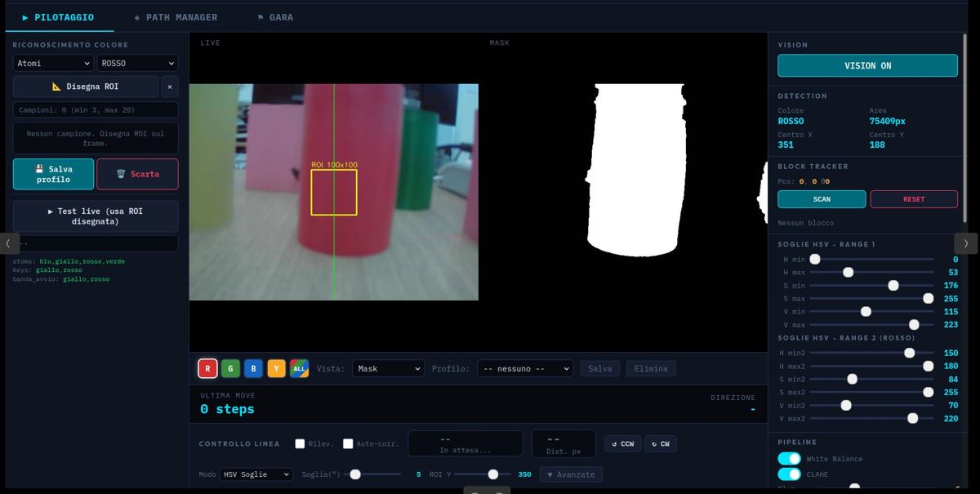Toggle the White Balance switch

click(x=789, y=459)
